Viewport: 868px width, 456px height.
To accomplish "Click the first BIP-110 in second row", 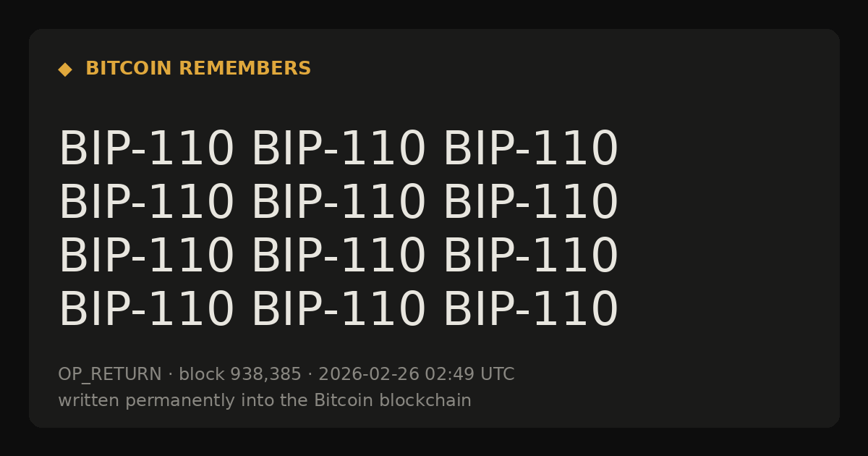I will 146,203.
